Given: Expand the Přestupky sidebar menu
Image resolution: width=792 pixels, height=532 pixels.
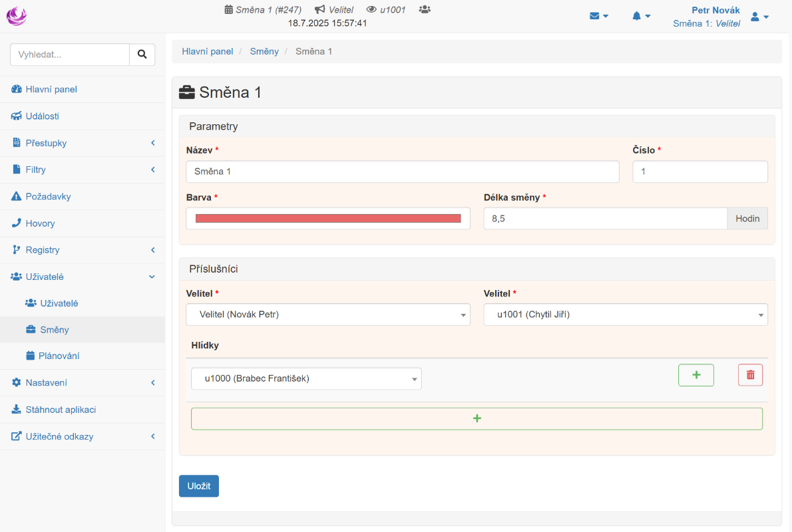Looking at the screenshot, I should (x=82, y=143).
